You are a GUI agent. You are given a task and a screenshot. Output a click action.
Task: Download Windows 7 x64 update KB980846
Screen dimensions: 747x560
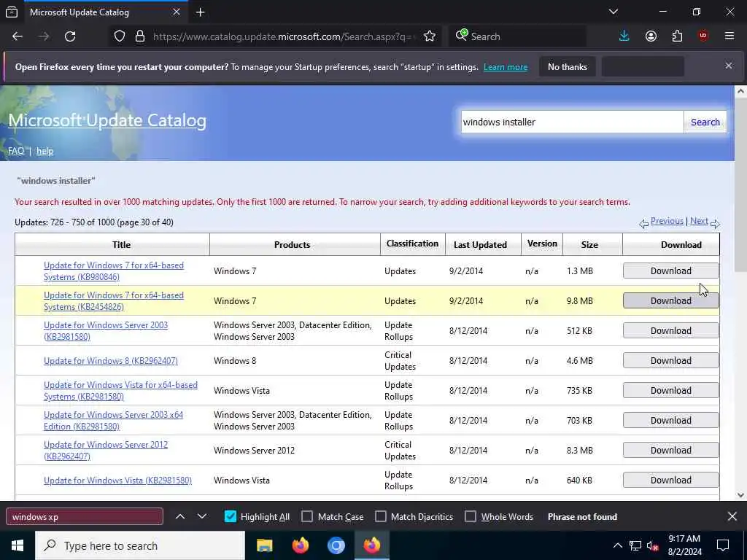point(671,271)
